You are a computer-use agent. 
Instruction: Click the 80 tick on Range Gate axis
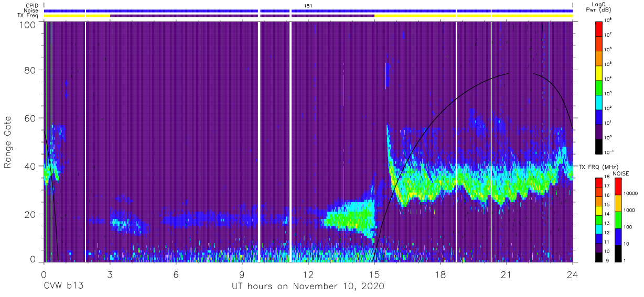click(x=30, y=70)
